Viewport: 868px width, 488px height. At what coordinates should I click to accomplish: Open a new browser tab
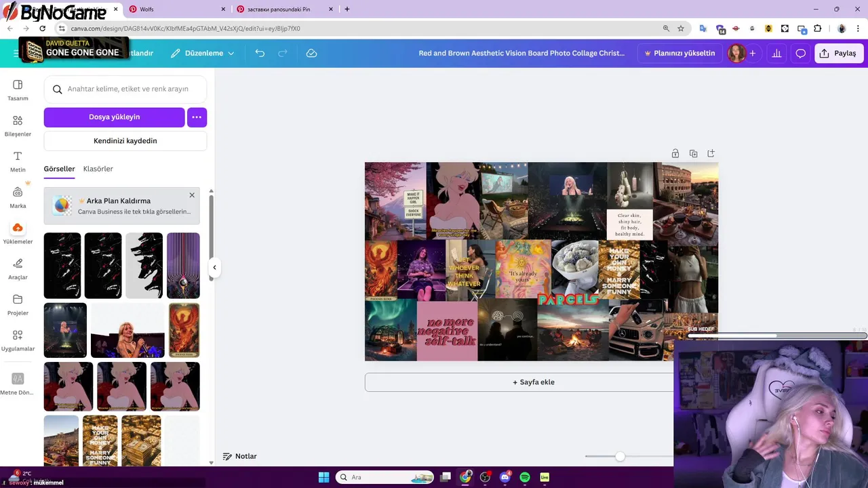coord(347,9)
